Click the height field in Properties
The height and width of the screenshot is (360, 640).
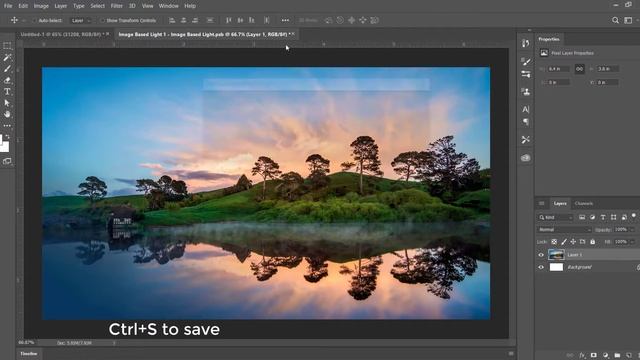608,69
